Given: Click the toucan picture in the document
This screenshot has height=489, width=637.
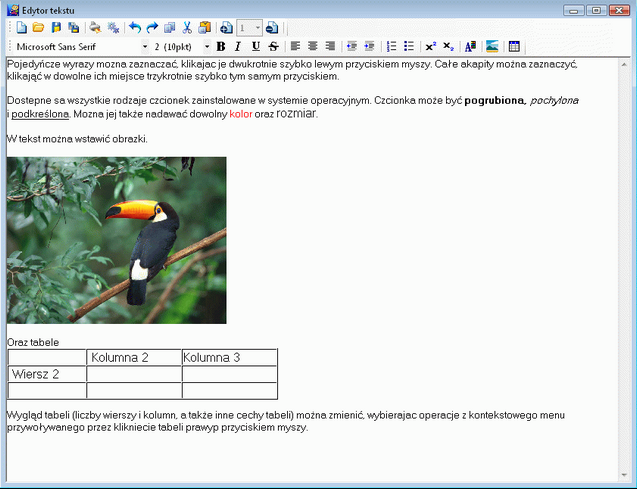Looking at the screenshot, I should click(117, 240).
